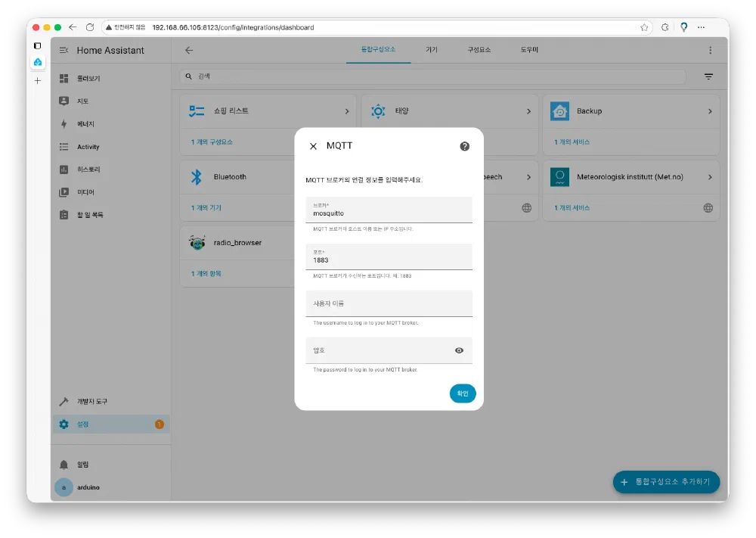Click the 브로커 mosquitto input field
This screenshot has height=538, width=756.
coord(389,213)
